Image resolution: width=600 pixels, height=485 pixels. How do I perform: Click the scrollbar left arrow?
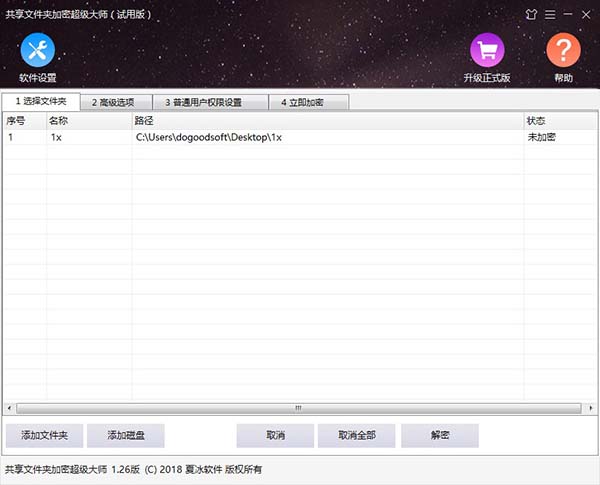(x=9, y=408)
